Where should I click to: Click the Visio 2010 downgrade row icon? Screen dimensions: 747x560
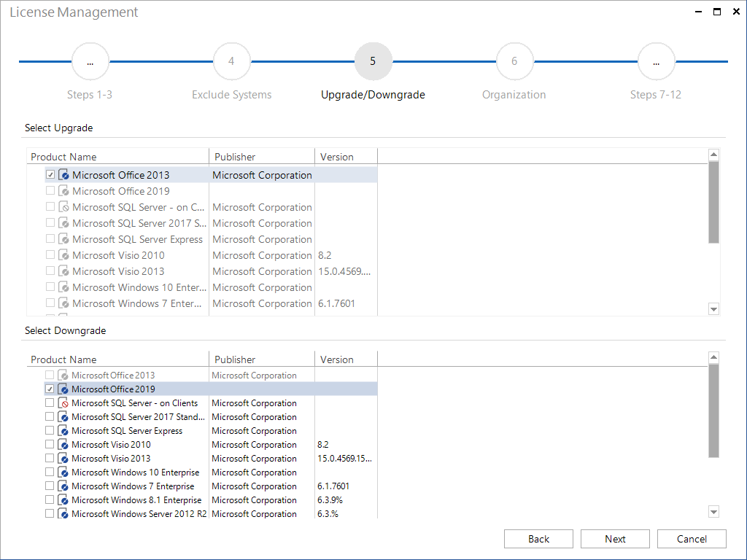pos(63,444)
